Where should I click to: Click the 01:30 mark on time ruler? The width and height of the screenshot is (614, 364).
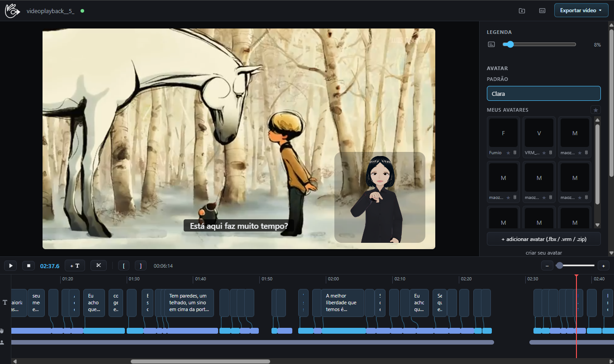click(x=134, y=279)
